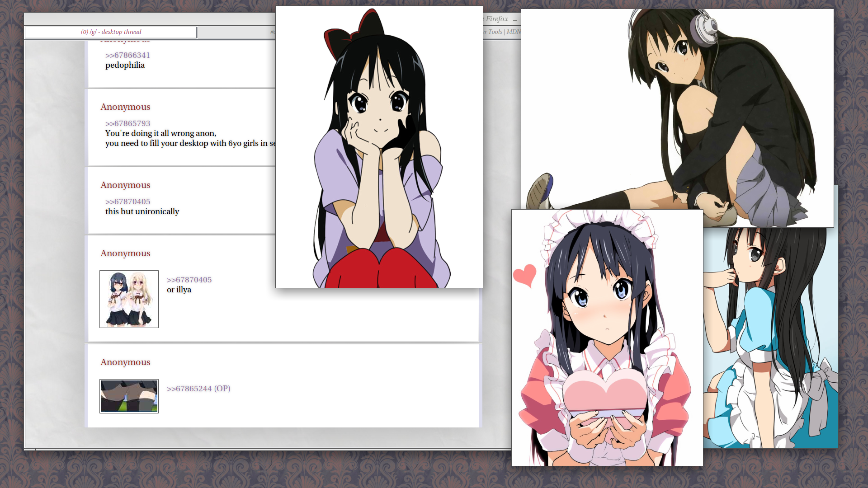Expand the two schoolgirls thumbnail image

129,299
